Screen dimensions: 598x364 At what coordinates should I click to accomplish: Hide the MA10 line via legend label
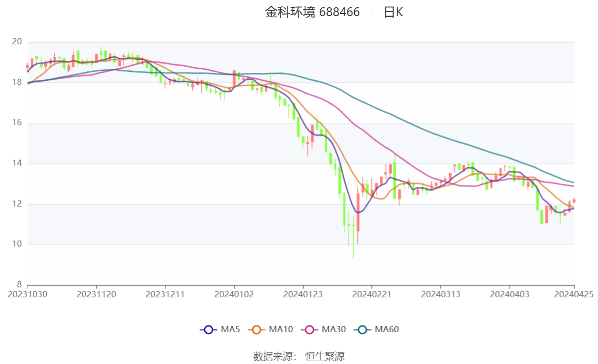tap(281, 329)
